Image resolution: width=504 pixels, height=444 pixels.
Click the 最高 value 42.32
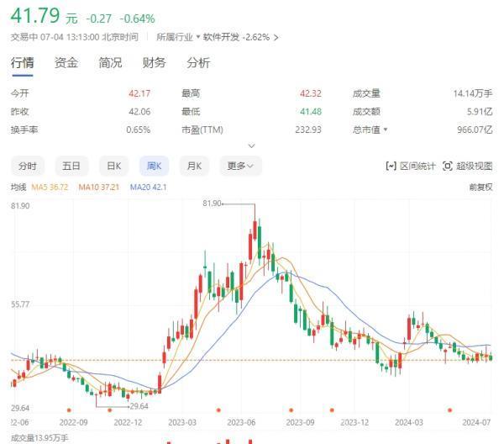coord(311,93)
